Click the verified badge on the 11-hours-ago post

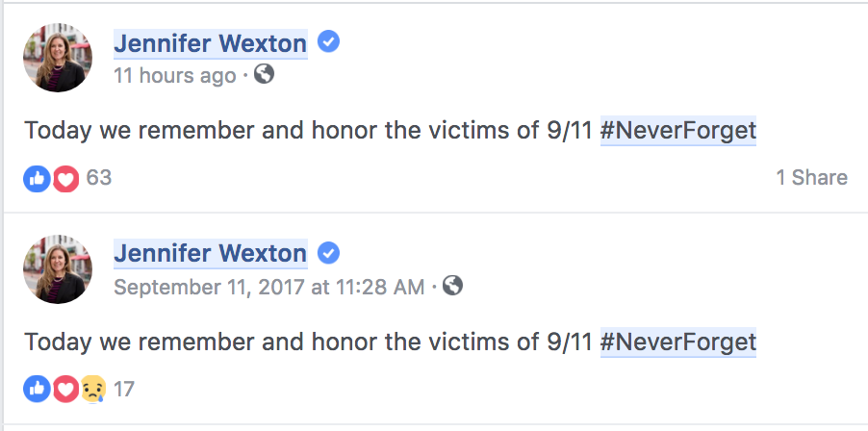click(x=329, y=42)
